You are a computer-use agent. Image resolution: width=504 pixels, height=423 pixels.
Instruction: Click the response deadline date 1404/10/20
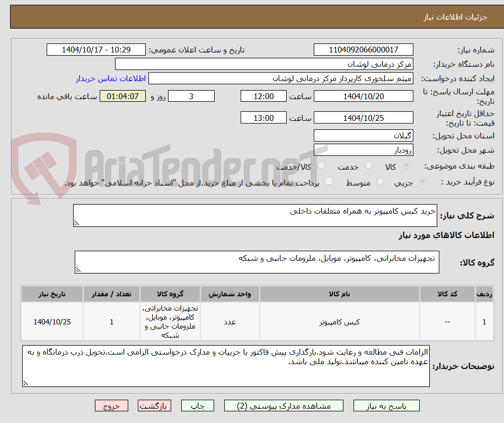pos(363,96)
